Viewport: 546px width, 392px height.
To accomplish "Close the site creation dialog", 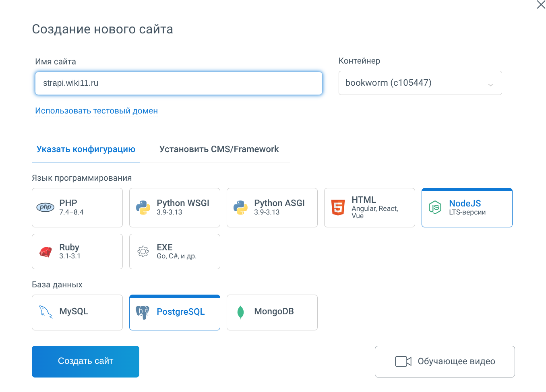I will 541,5.
